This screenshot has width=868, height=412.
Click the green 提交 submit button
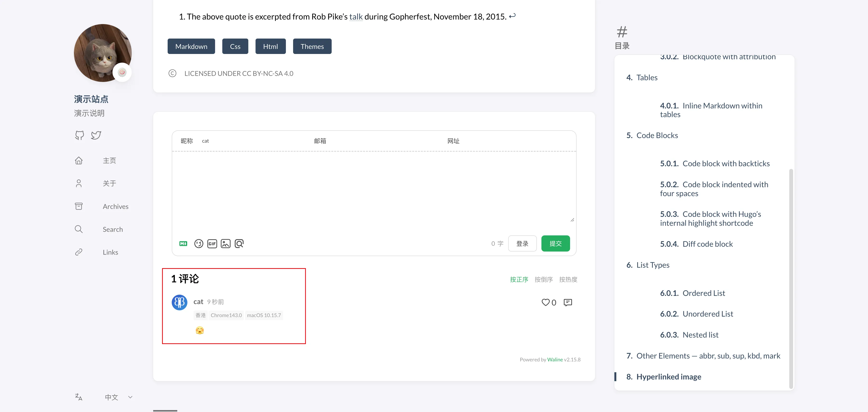click(x=555, y=243)
